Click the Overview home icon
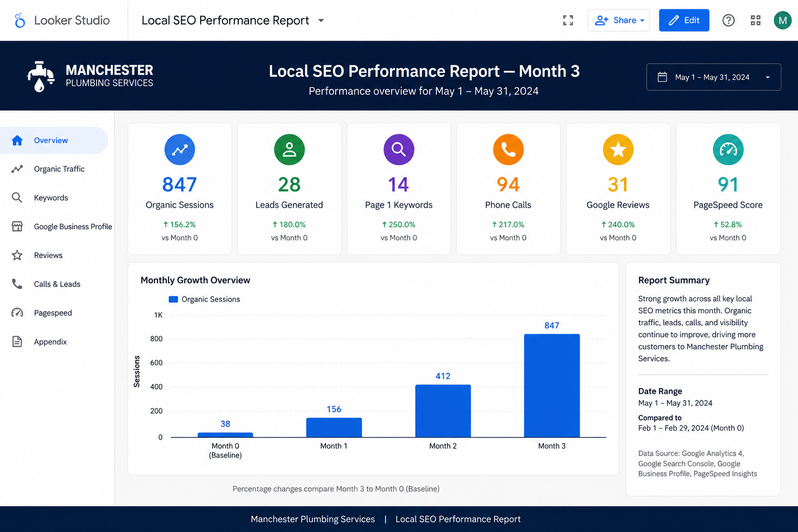 pyautogui.click(x=17, y=140)
